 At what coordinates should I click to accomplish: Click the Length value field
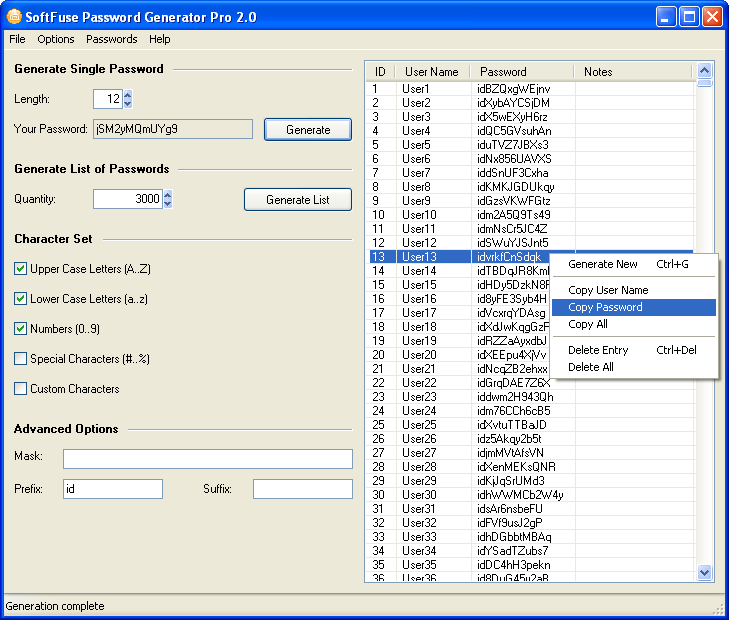pyautogui.click(x=108, y=99)
